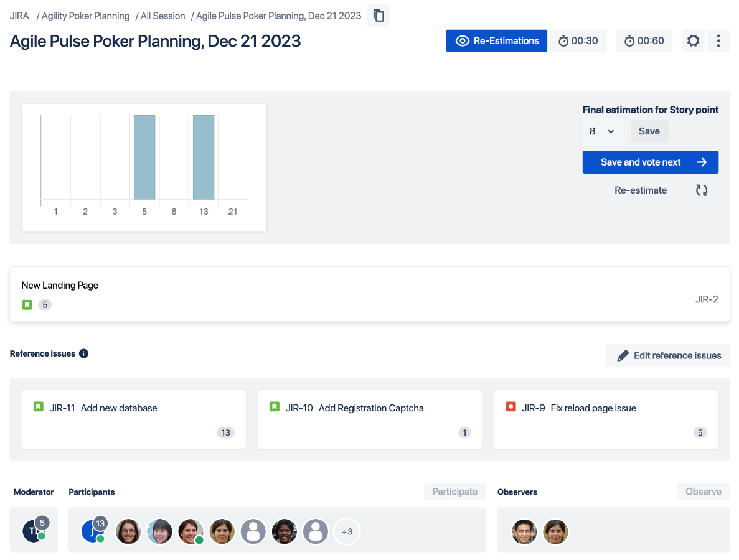Click the 1 point badge on JIR-10
This screenshot has width=739, height=560.
point(464,432)
